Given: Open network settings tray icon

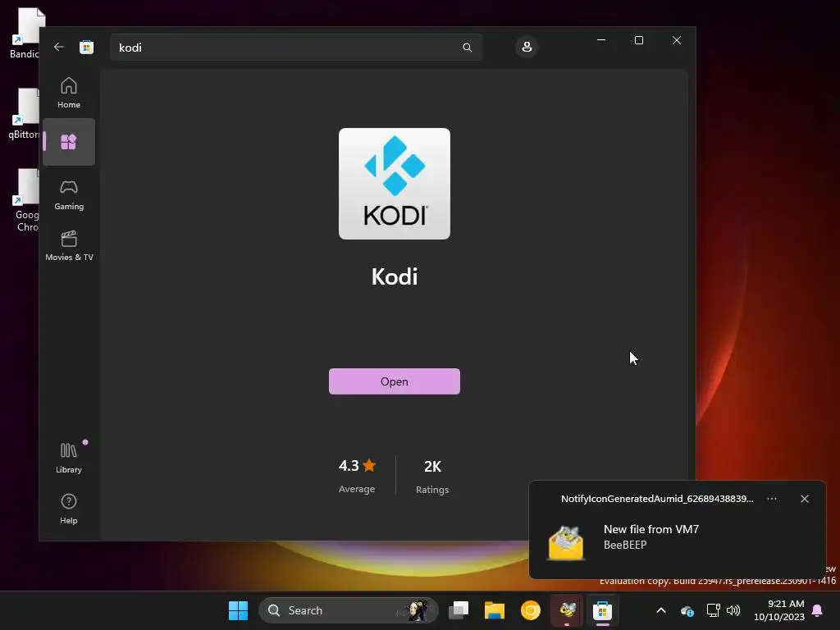Looking at the screenshot, I should 713,610.
